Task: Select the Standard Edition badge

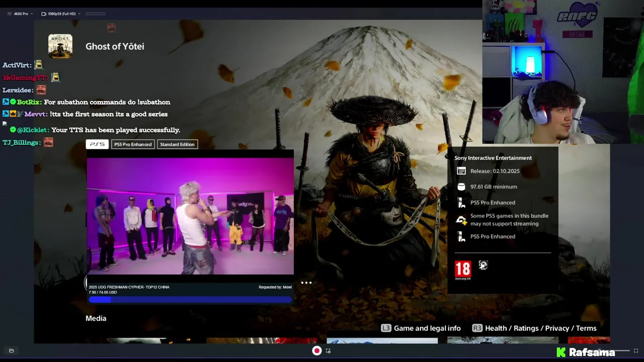Action: [x=177, y=144]
